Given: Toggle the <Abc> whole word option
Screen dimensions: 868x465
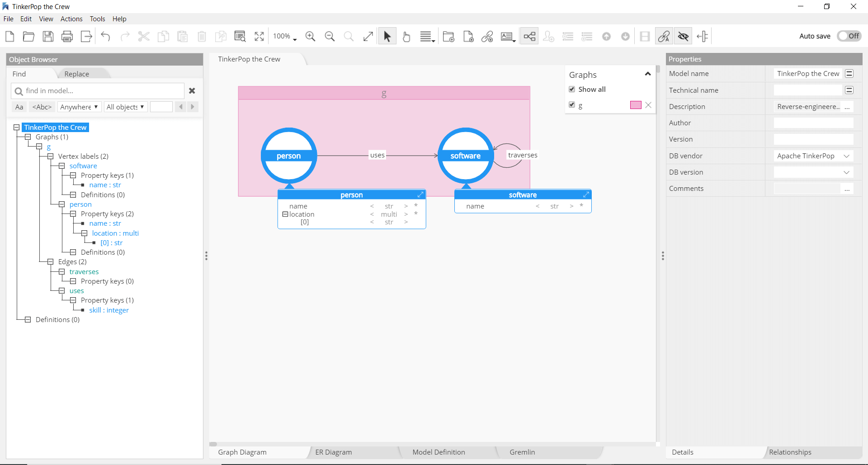Looking at the screenshot, I should pos(42,107).
